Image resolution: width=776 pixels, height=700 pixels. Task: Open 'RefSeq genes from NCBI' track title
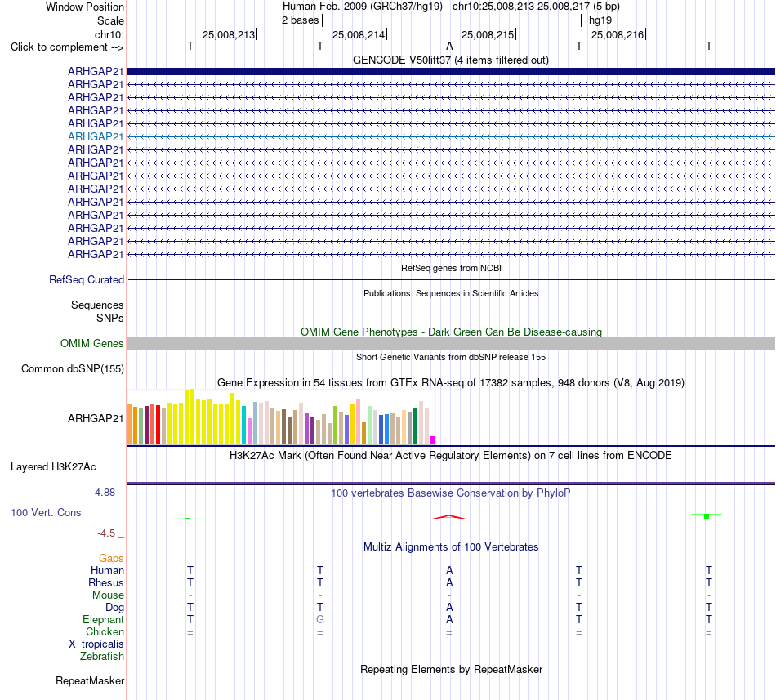point(451,268)
